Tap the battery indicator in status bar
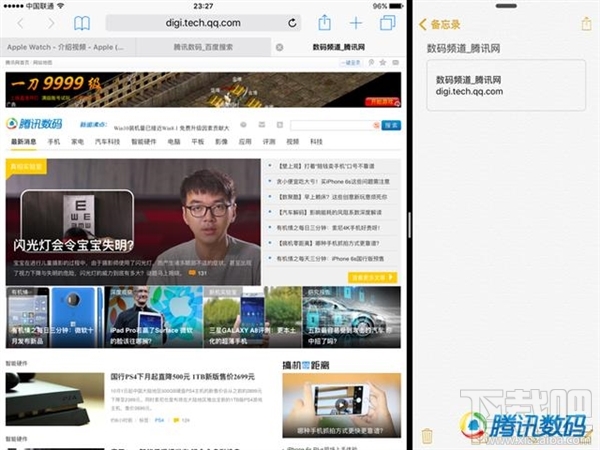This screenshot has height=450, width=600. point(396,6)
